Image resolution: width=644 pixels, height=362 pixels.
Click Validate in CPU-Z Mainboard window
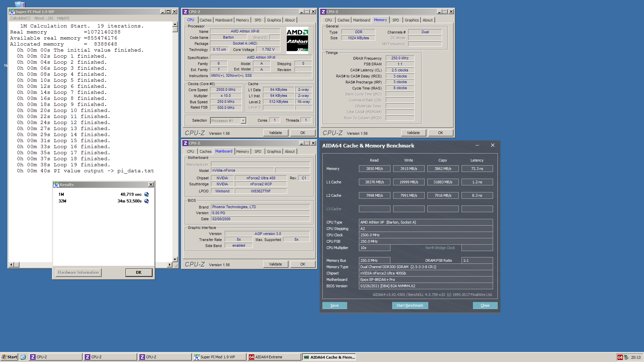[275, 264]
